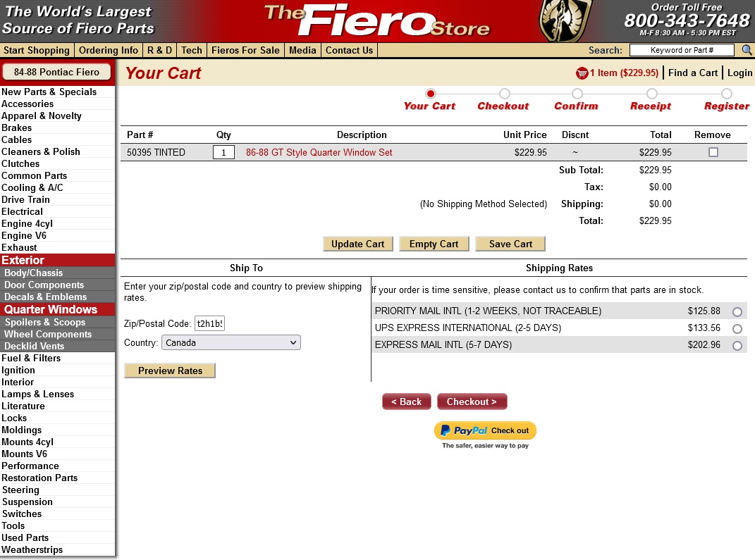Viewport: 755px width, 560px height.
Task: Click the Confirm step circle
Action: pos(577,94)
